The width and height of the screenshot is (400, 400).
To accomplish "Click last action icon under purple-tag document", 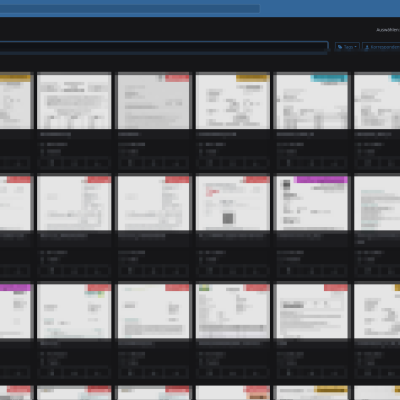I will (x=335, y=270).
